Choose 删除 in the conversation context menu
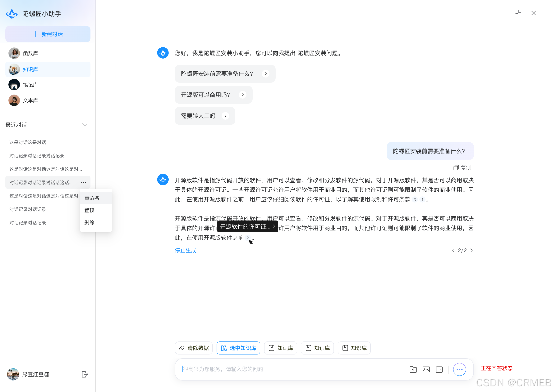 pos(89,223)
